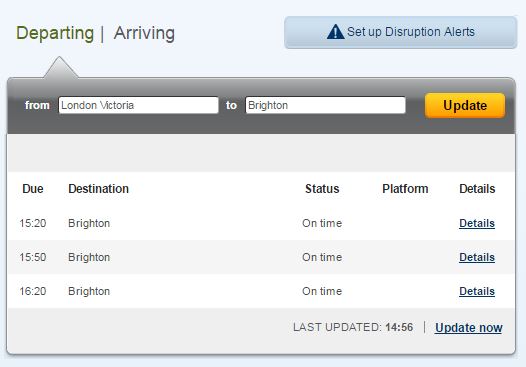Select the 16:20 Brighton departure row
The image size is (526, 367).
pos(261,291)
